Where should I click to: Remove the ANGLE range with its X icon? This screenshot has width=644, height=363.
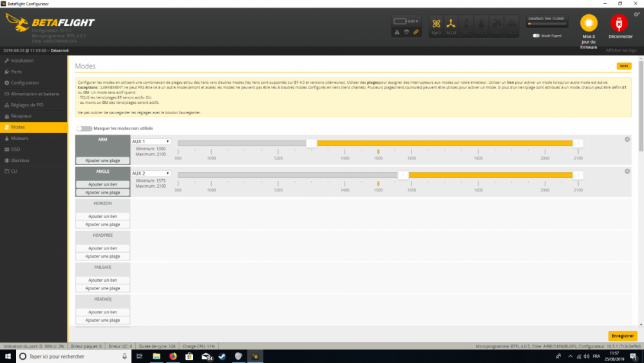click(x=627, y=172)
